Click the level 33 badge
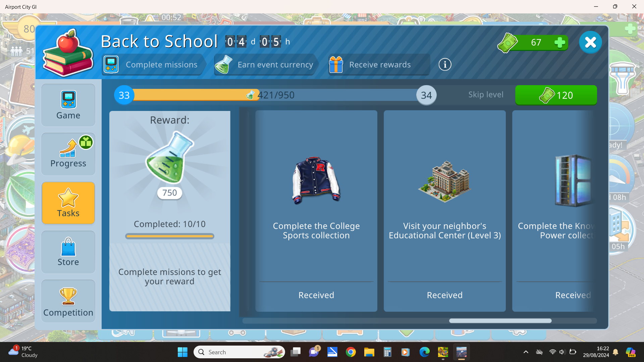Viewport: 644px width, 362px height. [124, 95]
